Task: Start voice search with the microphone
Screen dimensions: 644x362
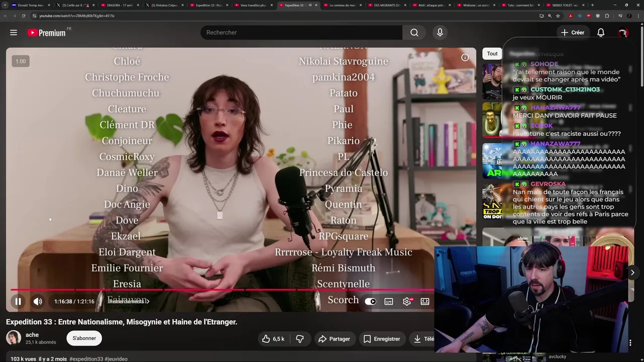Action: point(440,33)
